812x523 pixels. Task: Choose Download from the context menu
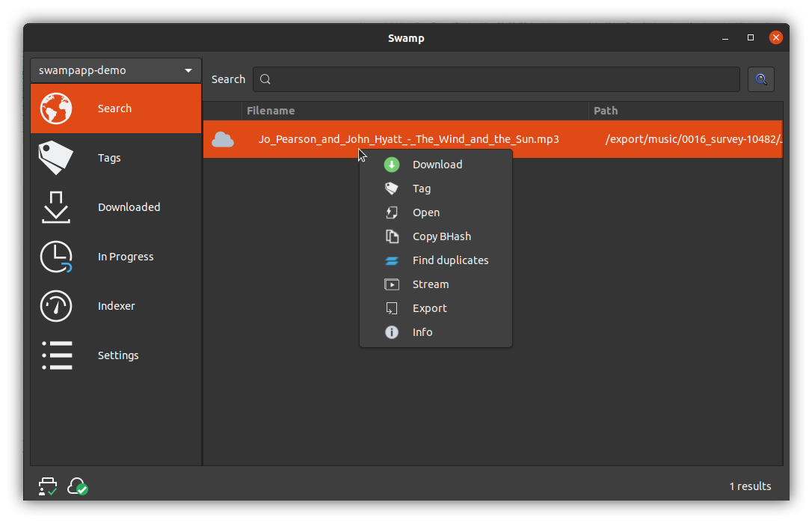click(436, 165)
